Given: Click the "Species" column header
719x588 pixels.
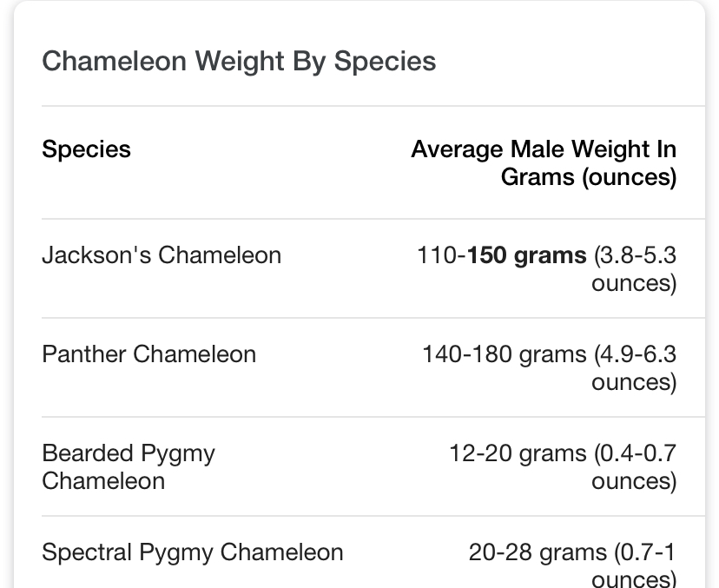Looking at the screenshot, I should [86, 149].
